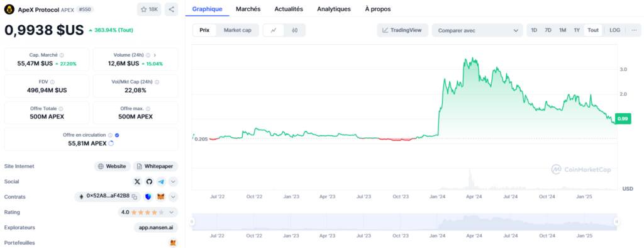The height and width of the screenshot is (248, 644).
Task: Click info icon beside Offre max.
Action: [147, 109]
